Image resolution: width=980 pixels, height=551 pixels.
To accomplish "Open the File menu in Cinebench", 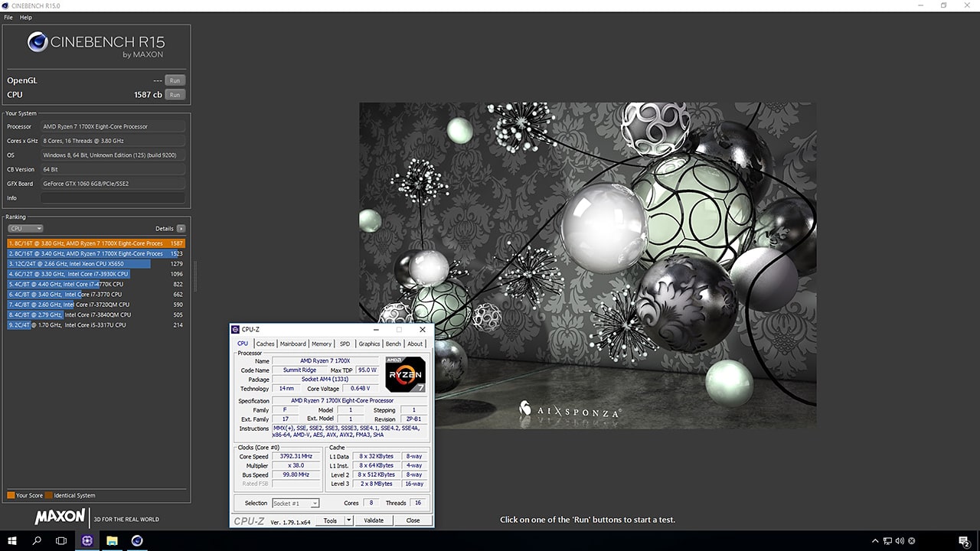I will pyautogui.click(x=8, y=18).
